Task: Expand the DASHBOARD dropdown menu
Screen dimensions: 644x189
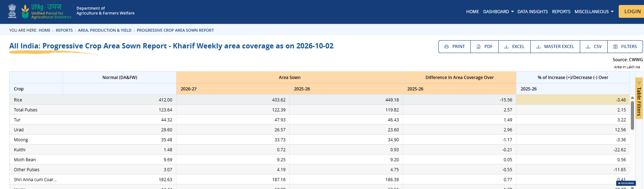Action: point(498,12)
